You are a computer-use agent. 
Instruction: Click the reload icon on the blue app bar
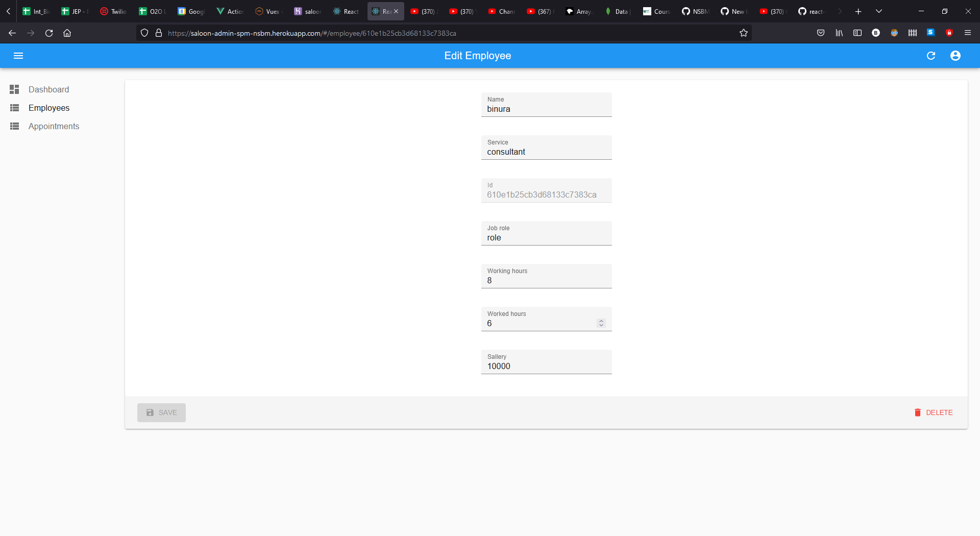click(931, 56)
